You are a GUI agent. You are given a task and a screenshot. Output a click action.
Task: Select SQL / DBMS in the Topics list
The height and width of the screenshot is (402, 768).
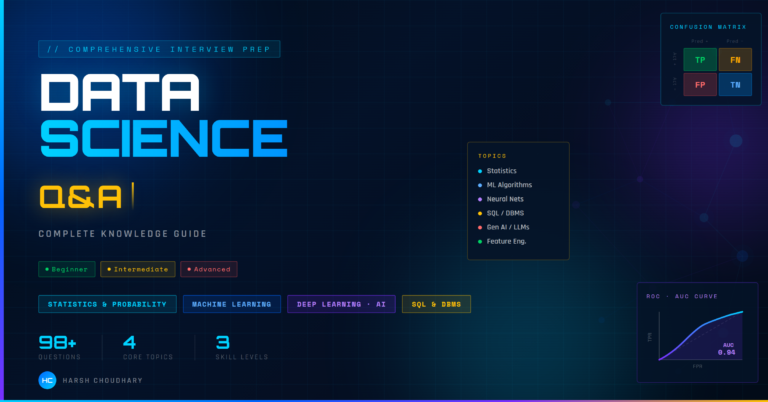[x=501, y=213]
